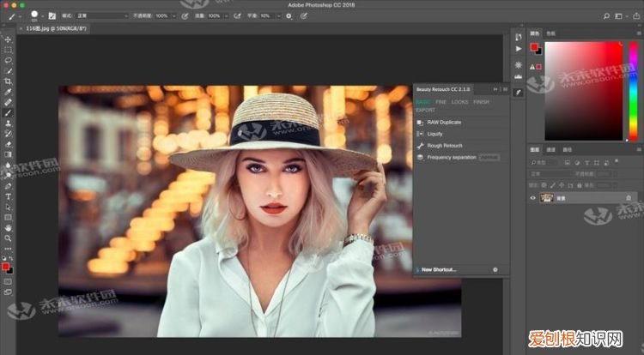Click the background layer thumbnail

click(545, 198)
